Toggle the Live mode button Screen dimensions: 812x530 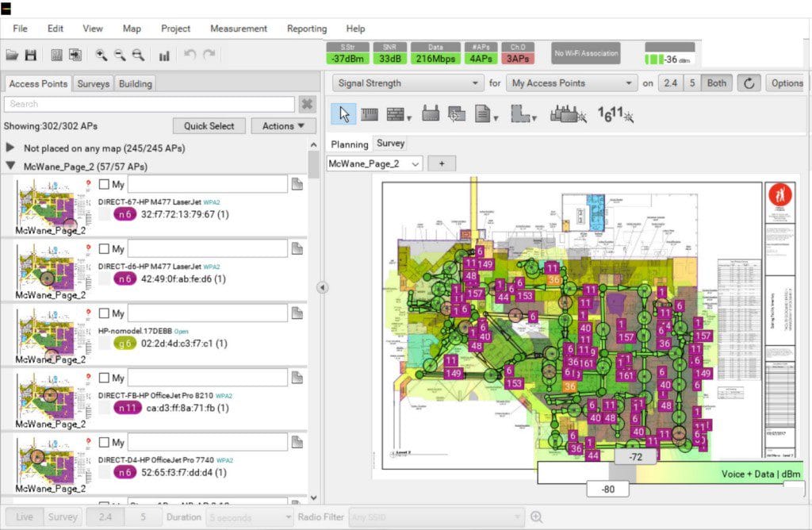click(25, 517)
